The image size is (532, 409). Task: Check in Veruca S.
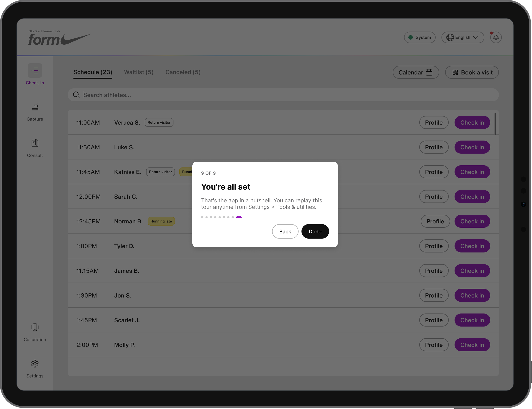[472, 122]
